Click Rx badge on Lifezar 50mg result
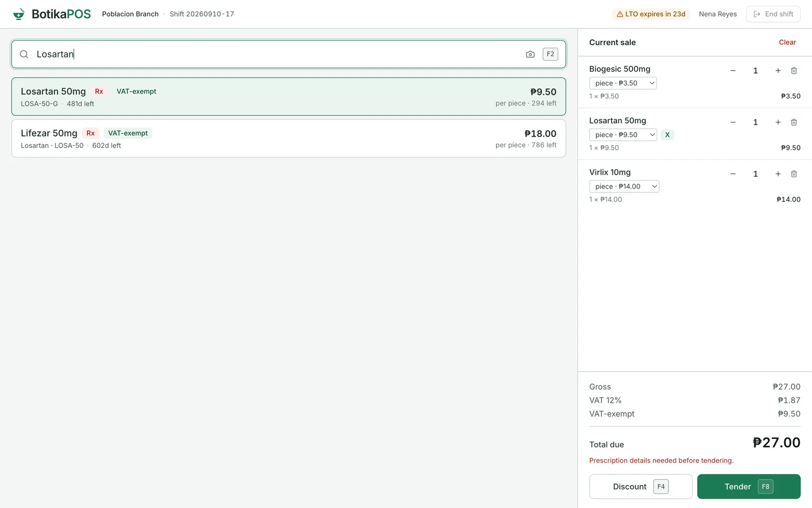Viewport: 812px width, 508px height. click(x=90, y=133)
